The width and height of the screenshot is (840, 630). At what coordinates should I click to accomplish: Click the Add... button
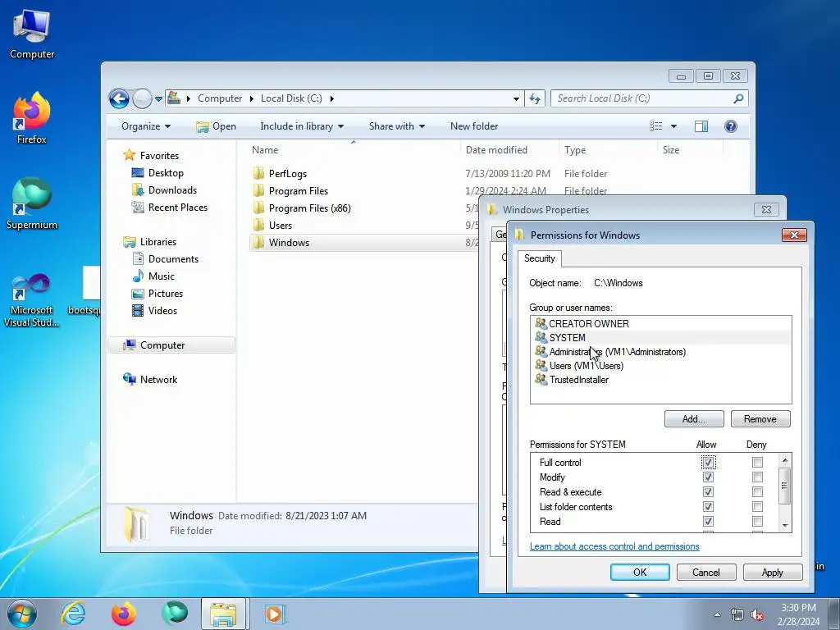(694, 419)
